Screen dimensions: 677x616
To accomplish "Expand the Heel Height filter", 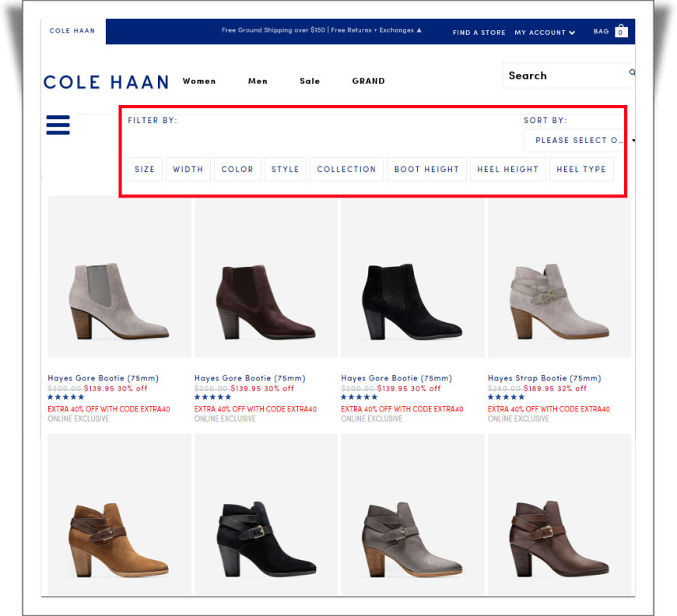I will 507,170.
